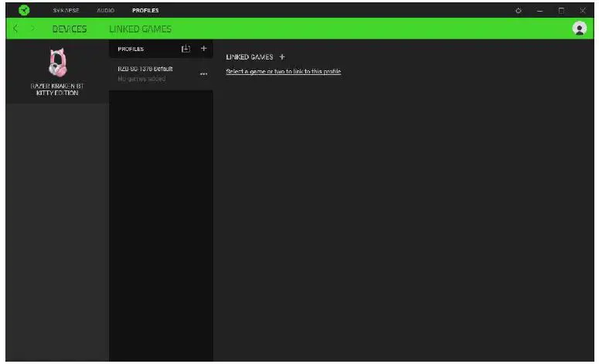599x364 pixels.
Task: Maximize the Razer Synapse window
Action: [561, 10]
